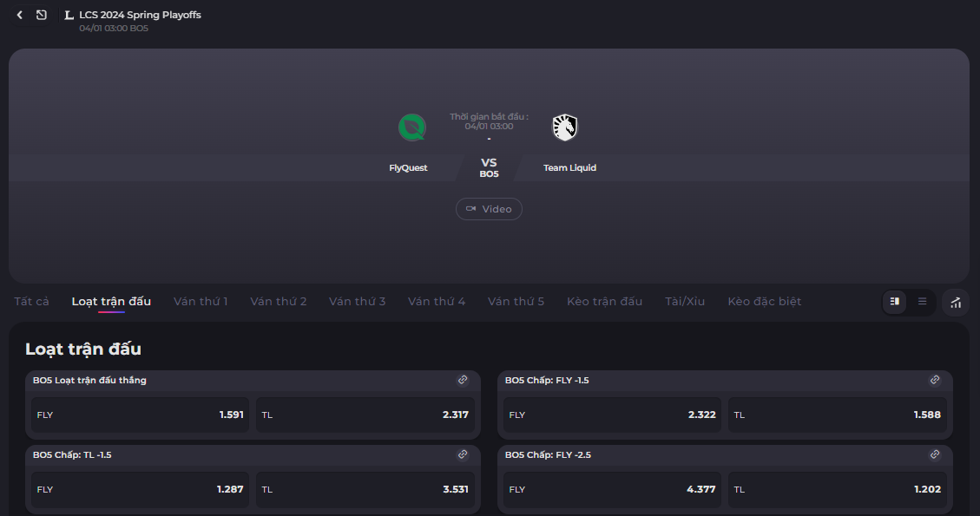Screen dimensions: 980x516
Task: Bet FLY at 1.591 series winner
Action: coord(141,415)
